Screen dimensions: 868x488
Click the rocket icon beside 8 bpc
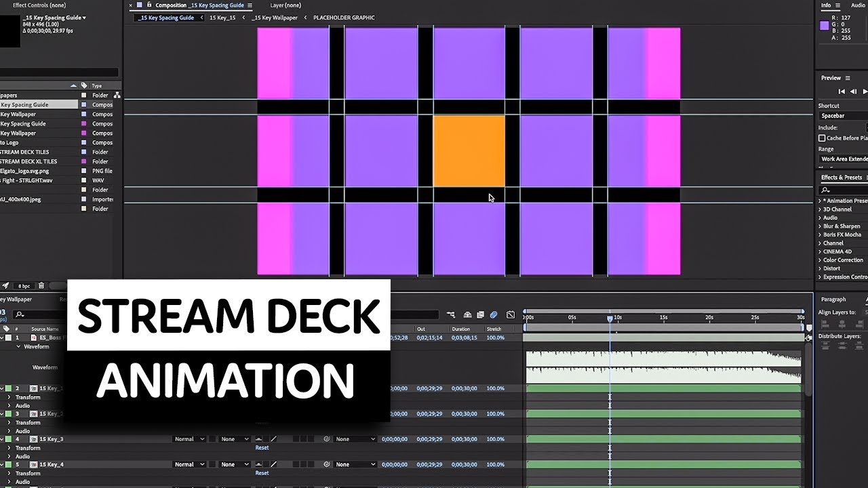6,286
